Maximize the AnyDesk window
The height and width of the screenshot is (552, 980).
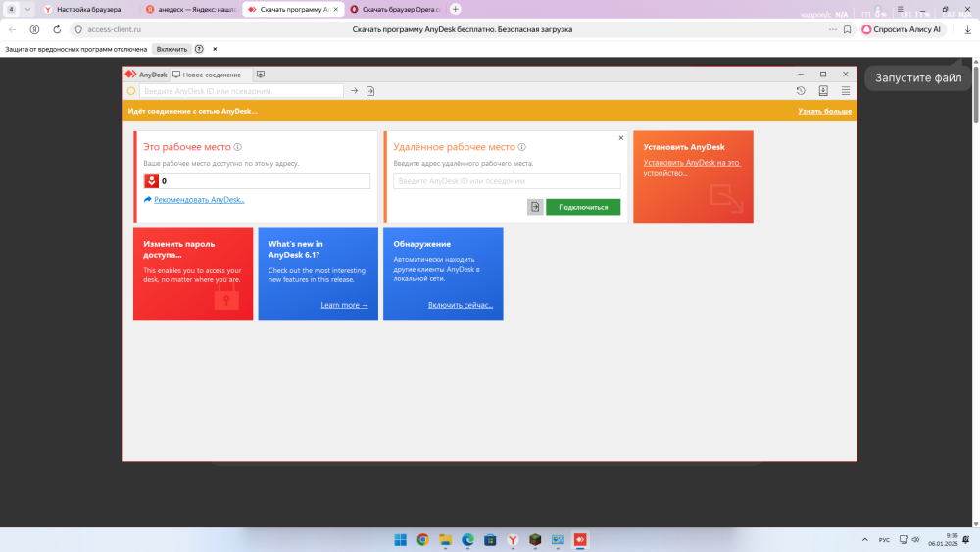(823, 74)
